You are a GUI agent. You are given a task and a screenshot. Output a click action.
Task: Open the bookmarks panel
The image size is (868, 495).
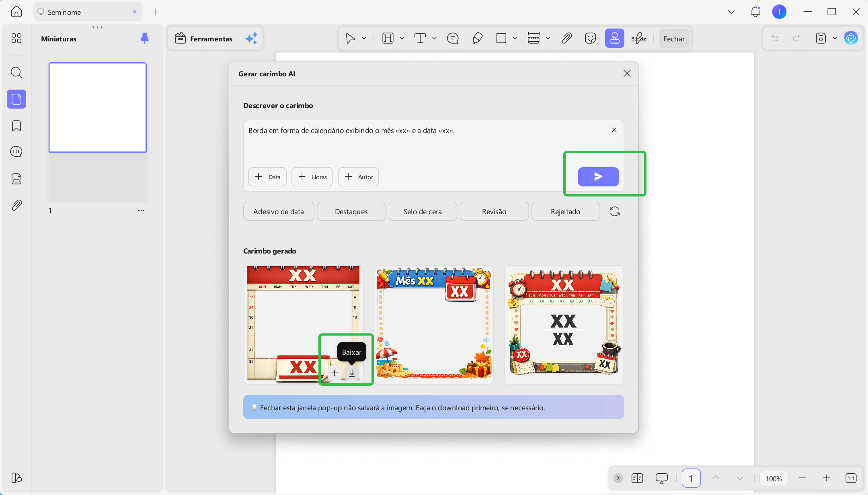point(16,126)
